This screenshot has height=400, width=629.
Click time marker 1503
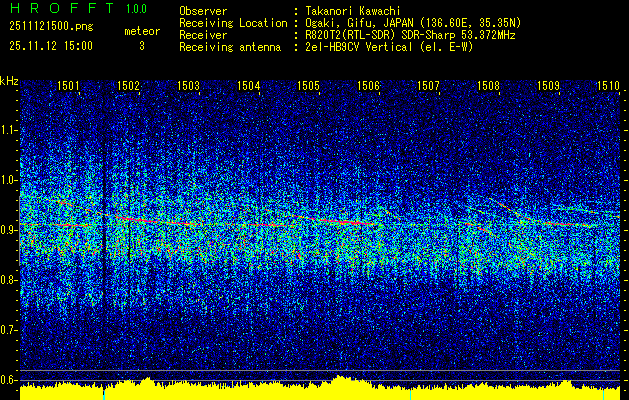188,85
